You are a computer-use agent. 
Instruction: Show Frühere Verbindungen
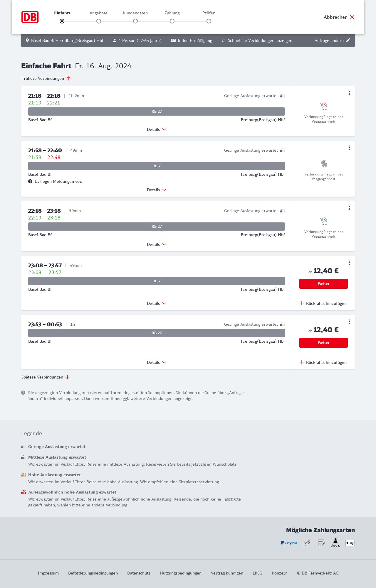[46, 78]
